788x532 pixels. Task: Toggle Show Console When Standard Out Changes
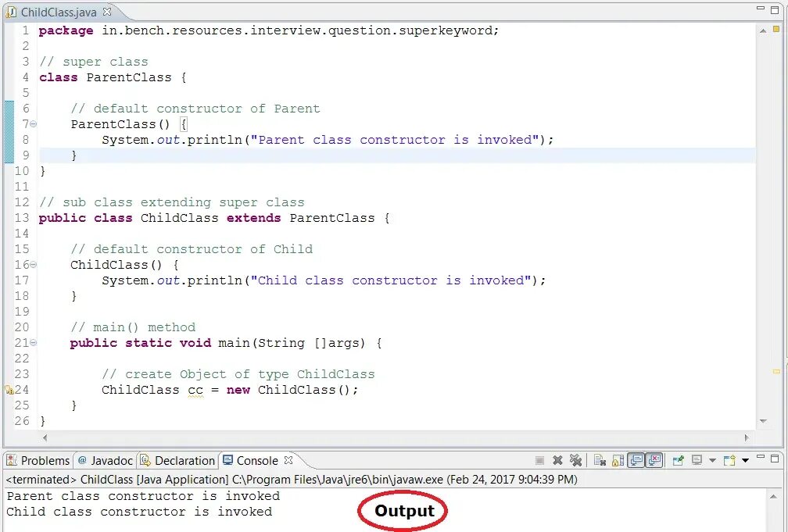(633, 460)
